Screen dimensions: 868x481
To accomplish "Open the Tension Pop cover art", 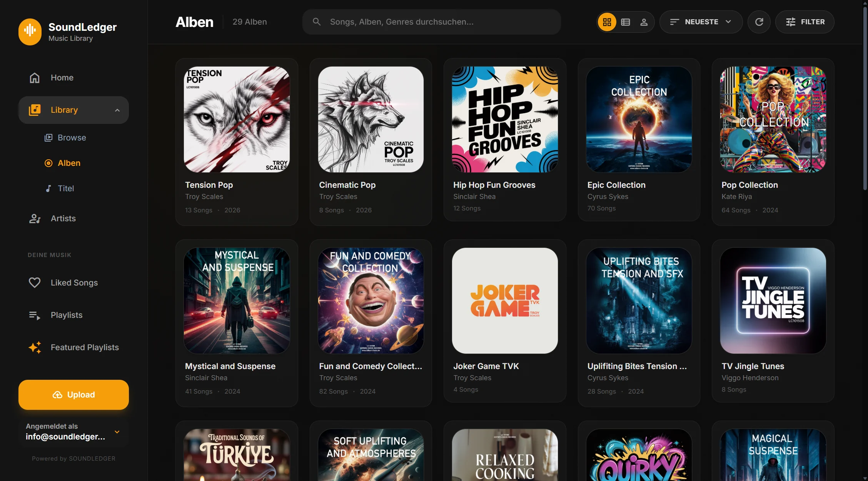I will pos(237,120).
